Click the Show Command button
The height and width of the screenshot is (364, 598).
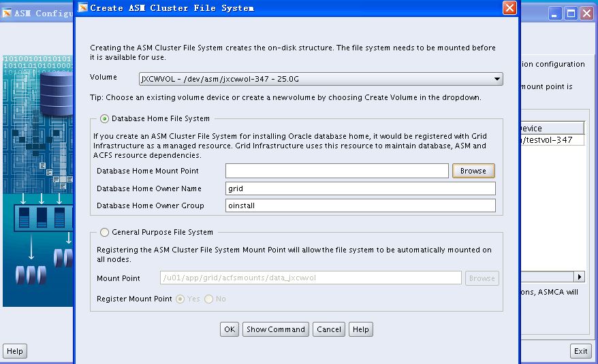(276, 329)
